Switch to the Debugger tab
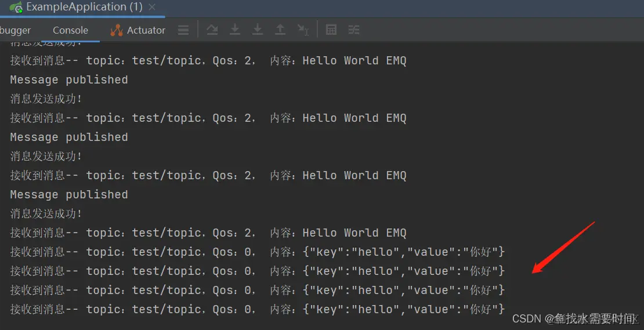Viewport: 644px width, 330px height. pos(15,30)
